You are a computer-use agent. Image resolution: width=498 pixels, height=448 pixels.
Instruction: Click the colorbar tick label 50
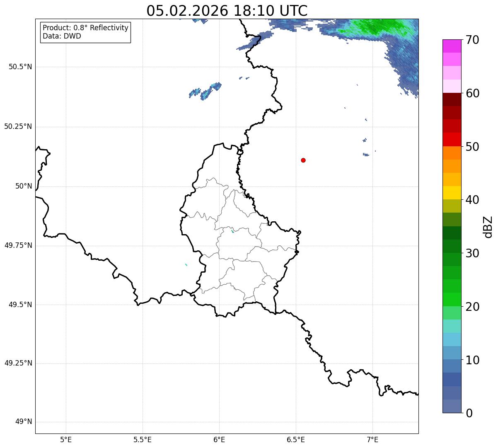pyautogui.click(x=472, y=147)
